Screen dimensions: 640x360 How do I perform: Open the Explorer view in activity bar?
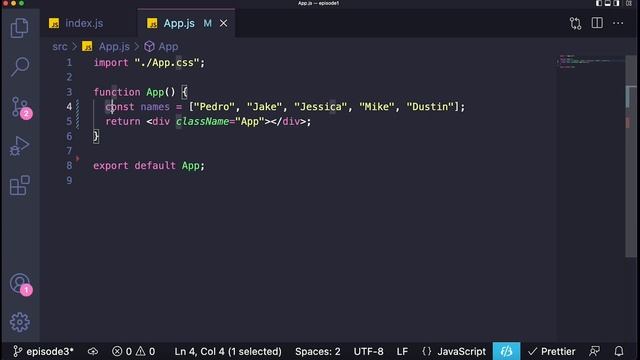pos(20,28)
